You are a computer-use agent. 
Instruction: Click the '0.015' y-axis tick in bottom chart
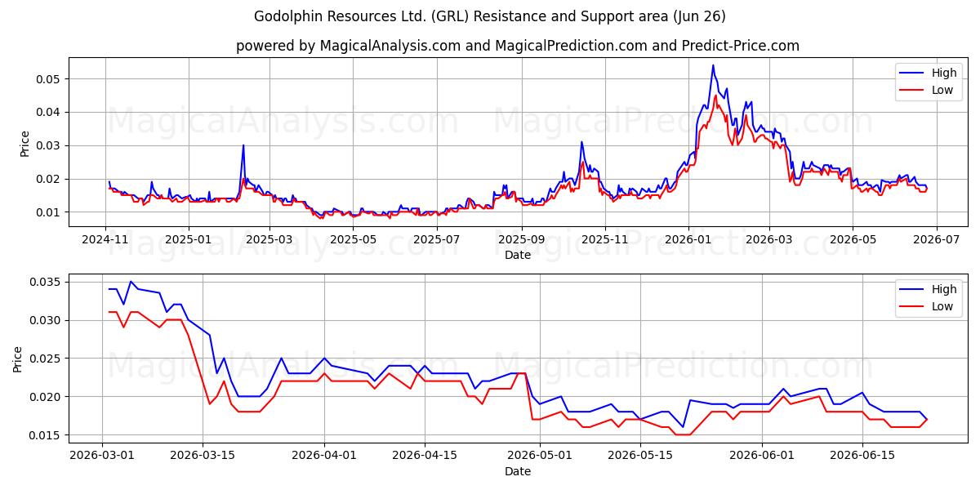point(46,435)
